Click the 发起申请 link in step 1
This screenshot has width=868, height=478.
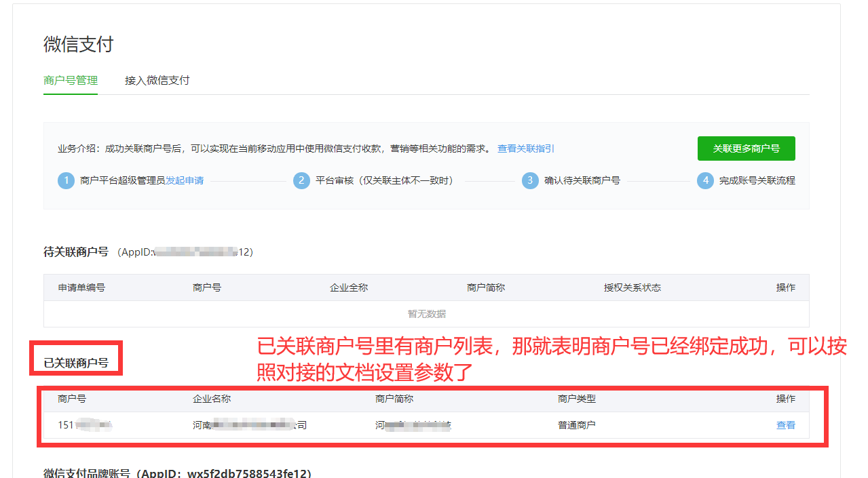[x=185, y=180]
